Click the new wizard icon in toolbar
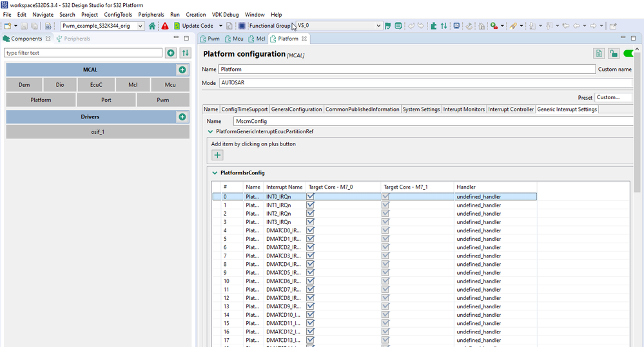This screenshot has width=644, height=347. click(x=8, y=26)
